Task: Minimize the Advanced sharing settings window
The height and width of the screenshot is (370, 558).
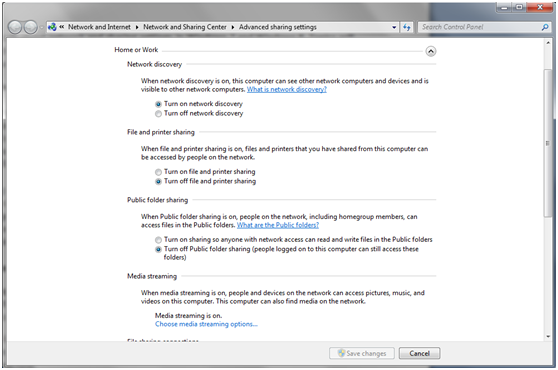Action: 505,7
